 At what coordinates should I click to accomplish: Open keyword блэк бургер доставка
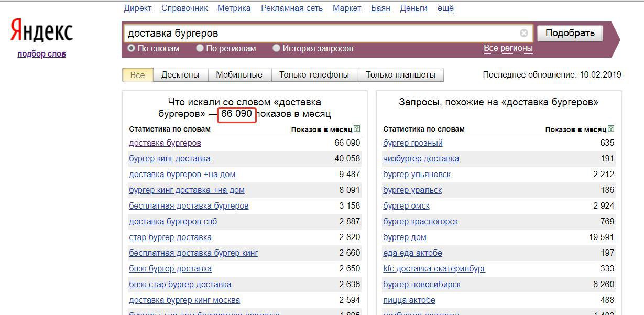(x=170, y=268)
